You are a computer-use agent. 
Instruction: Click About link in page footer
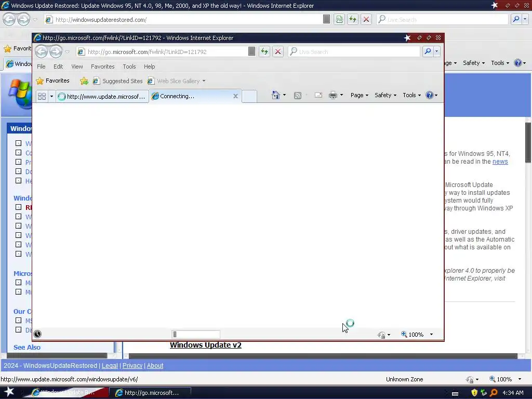point(155,366)
